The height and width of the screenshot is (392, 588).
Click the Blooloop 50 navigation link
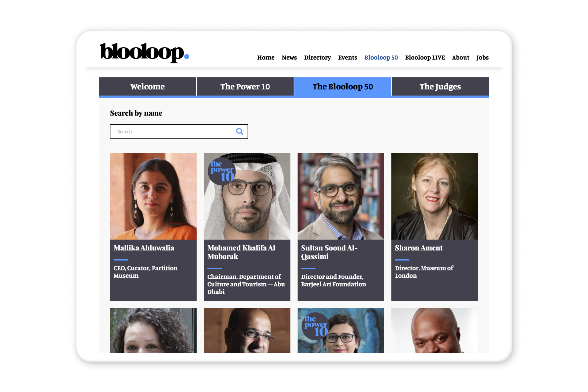pyautogui.click(x=381, y=58)
